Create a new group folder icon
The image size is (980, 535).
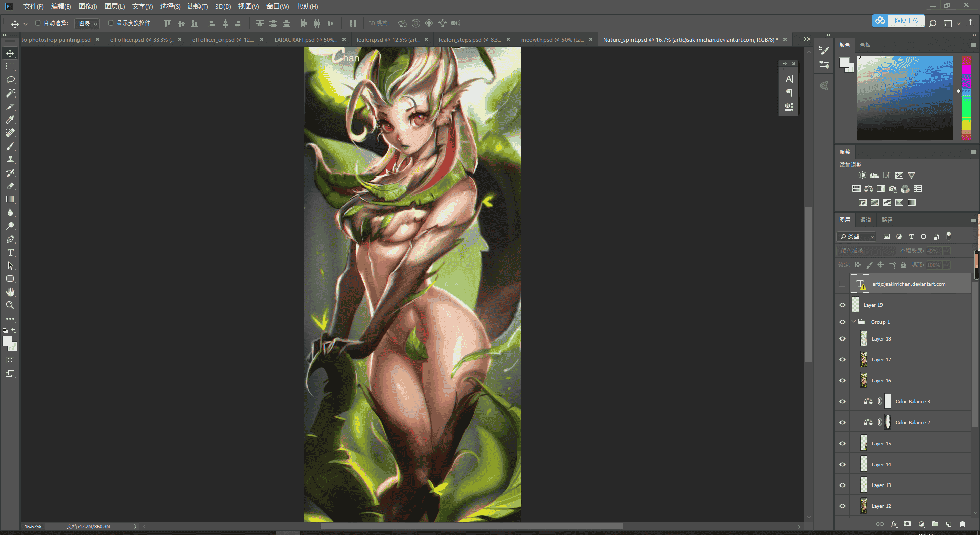click(935, 524)
